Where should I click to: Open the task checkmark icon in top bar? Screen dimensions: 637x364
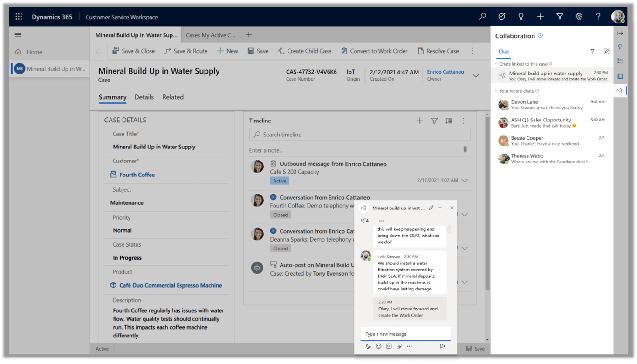point(502,16)
